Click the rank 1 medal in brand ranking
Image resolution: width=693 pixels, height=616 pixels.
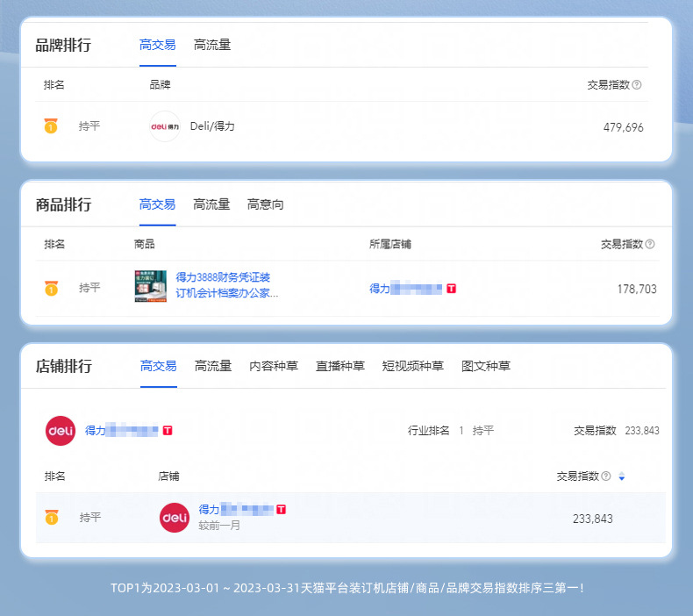click(x=51, y=126)
